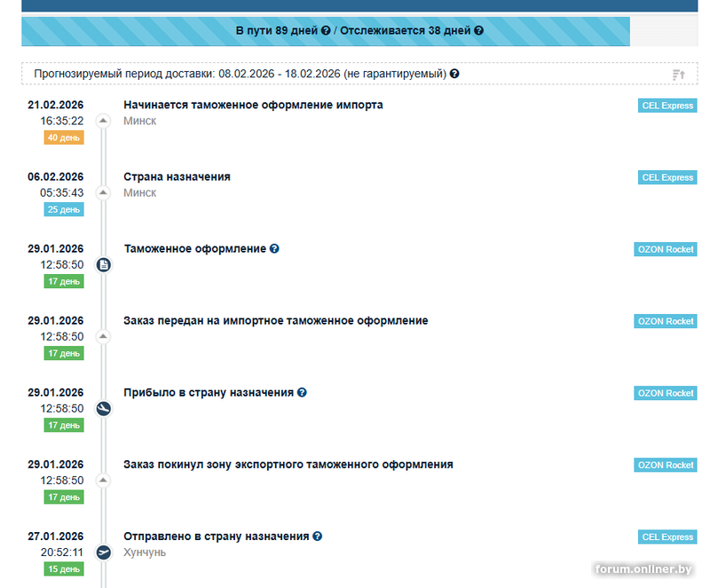
Task: Click '17 день' badge under 'Таможенное оформление'
Action: tap(64, 281)
